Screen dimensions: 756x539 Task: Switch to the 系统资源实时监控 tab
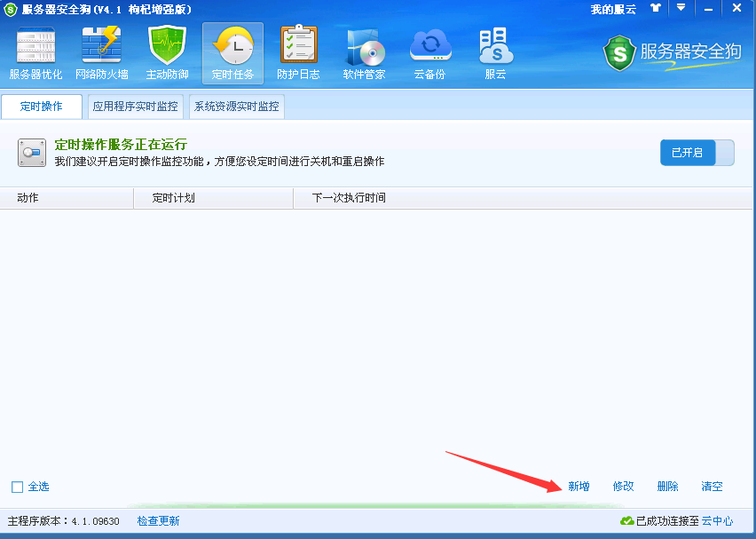click(x=236, y=107)
